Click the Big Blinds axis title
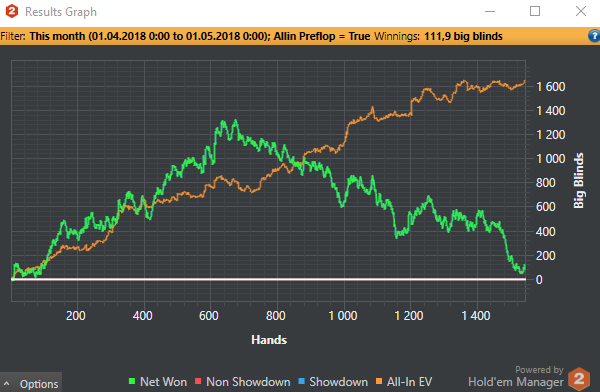This screenshot has height=392, width=600. click(579, 181)
